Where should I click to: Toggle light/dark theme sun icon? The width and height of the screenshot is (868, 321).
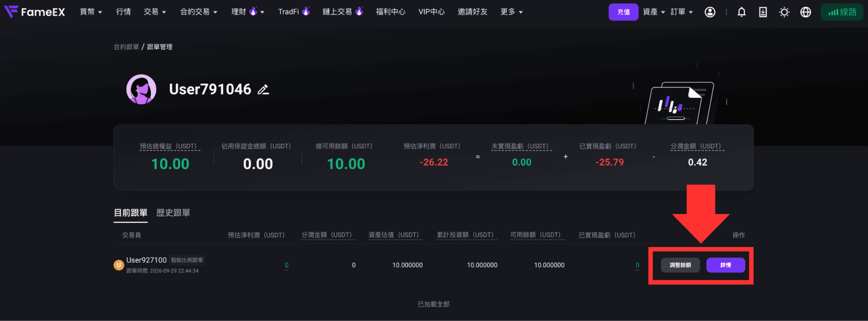pos(784,12)
